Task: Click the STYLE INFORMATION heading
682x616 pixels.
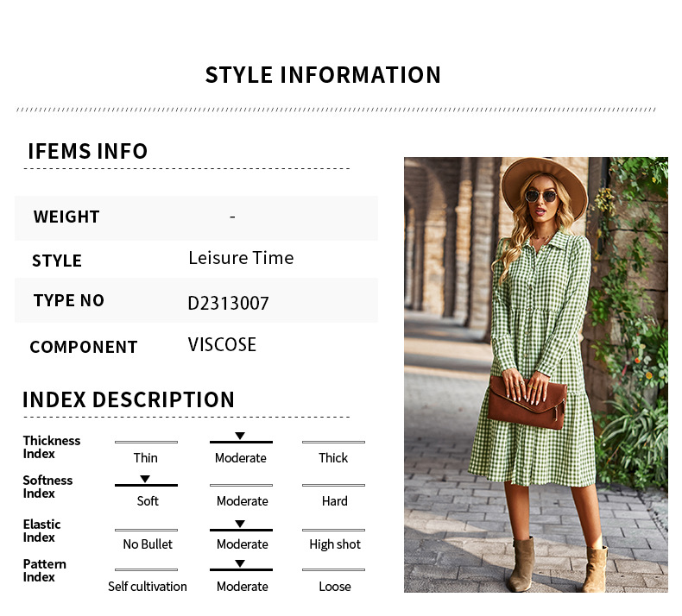Action: (323, 75)
